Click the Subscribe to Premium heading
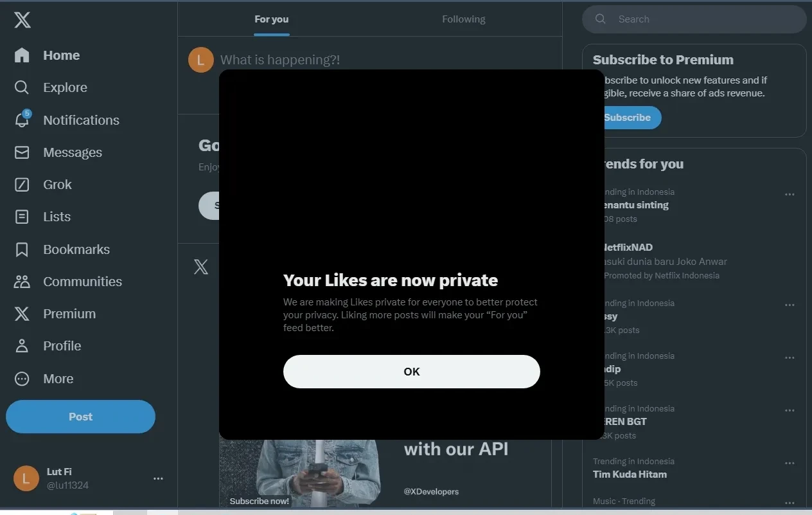 coord(663,60)
